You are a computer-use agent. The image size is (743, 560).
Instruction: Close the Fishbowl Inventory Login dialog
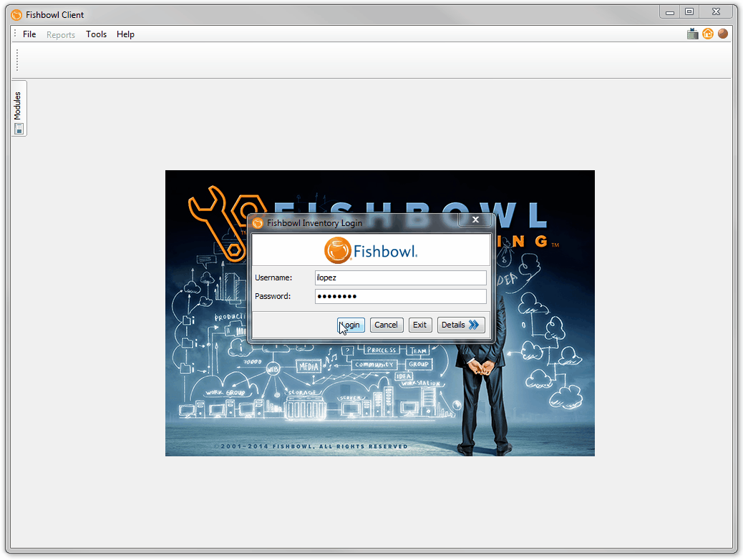click(x=475, y=220)
